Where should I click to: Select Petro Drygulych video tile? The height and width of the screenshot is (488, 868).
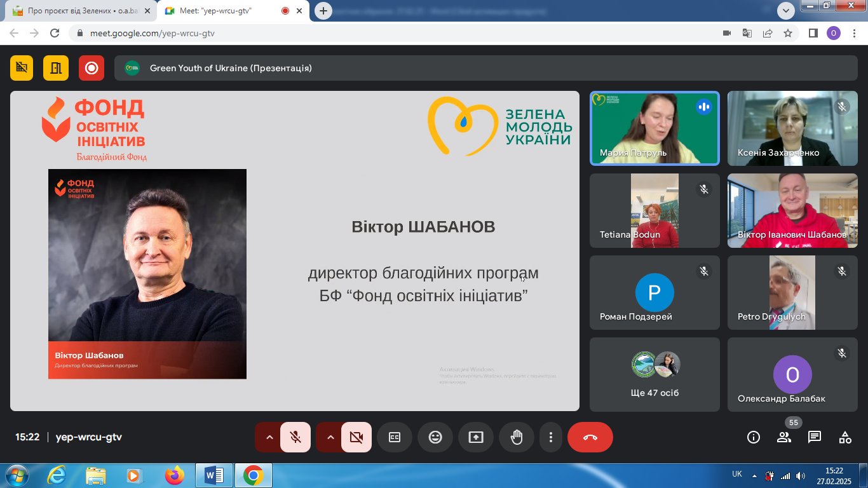point(792,292)
